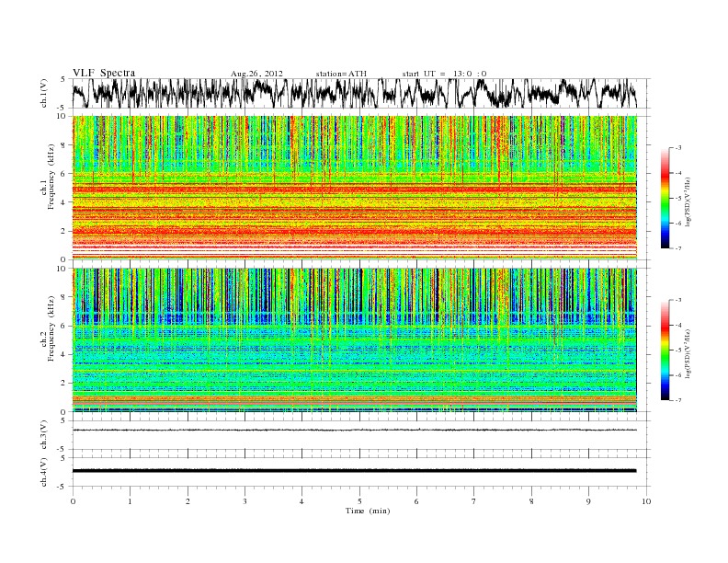This screenshot has width=728, height=563.
Task: Click the '9' tick on time axis
Action: pos(588,501)
